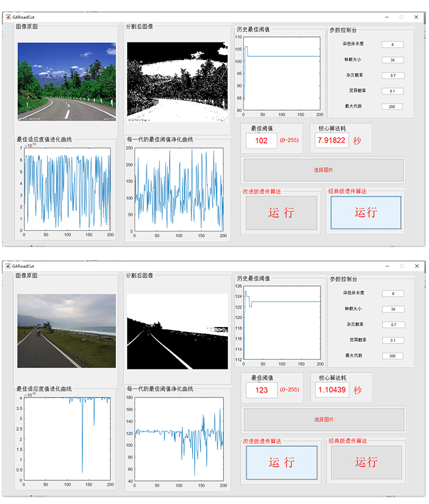
Task: Click 选择图片 button in the upper window
Action: coord(324,170)
